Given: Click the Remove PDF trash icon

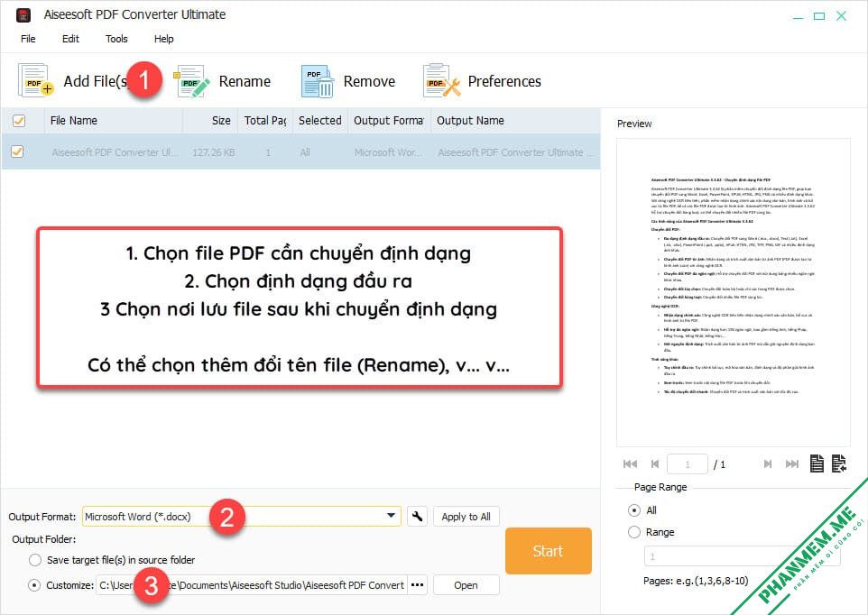Looking at the screenshot, I should click(x=318, y=81).
